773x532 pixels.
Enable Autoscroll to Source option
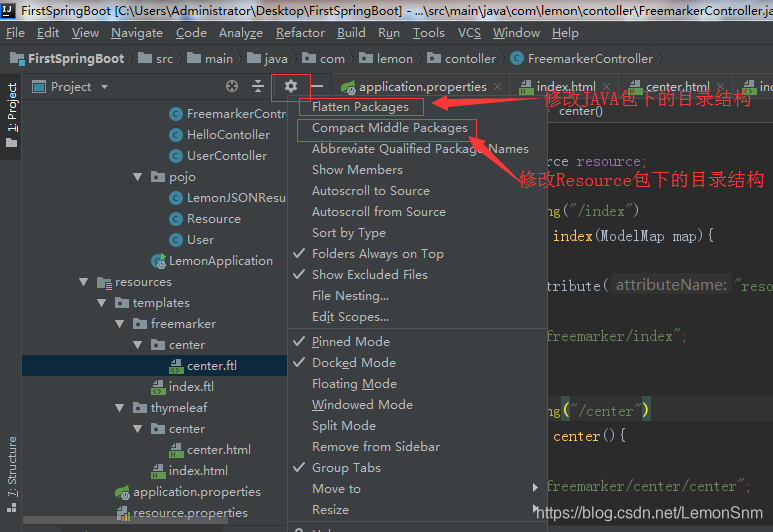point(371,191)
